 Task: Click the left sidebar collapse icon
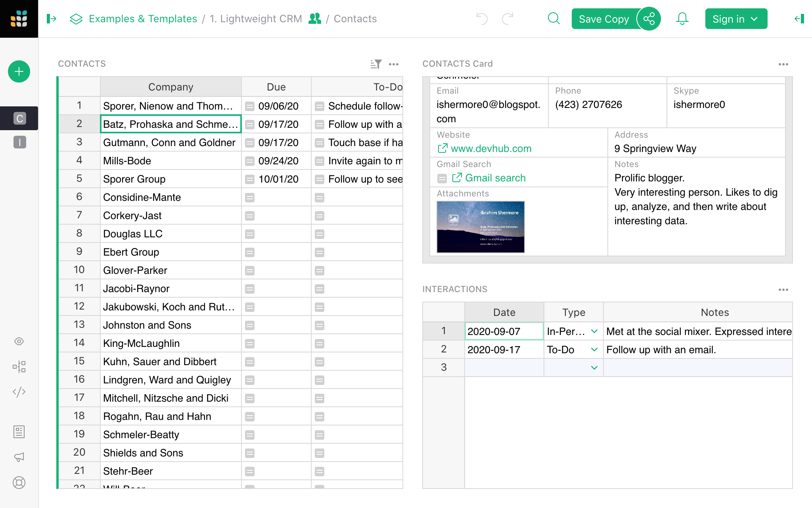tap(52, 19)
